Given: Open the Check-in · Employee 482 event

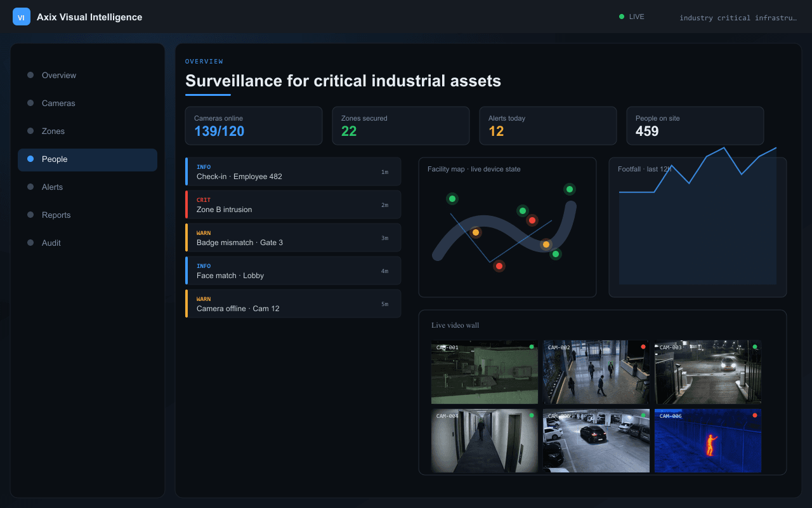Looking at the screenshot, I should [293, 171].
